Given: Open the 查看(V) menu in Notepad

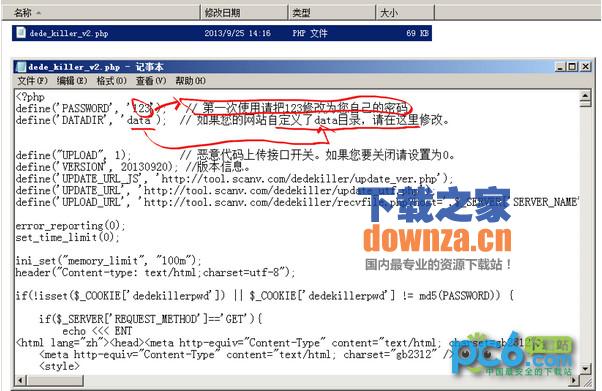Looking at the screenshot, I should (151, 81).
